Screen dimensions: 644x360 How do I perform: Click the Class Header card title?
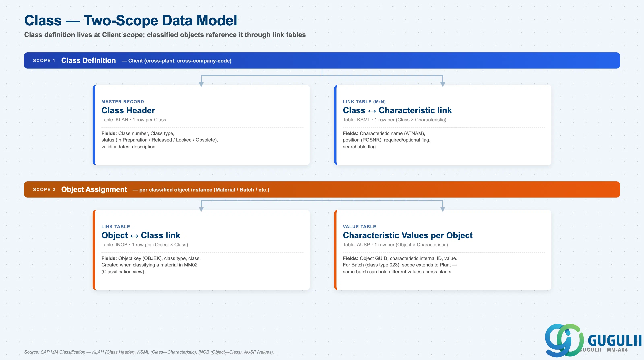click(128, 110)
